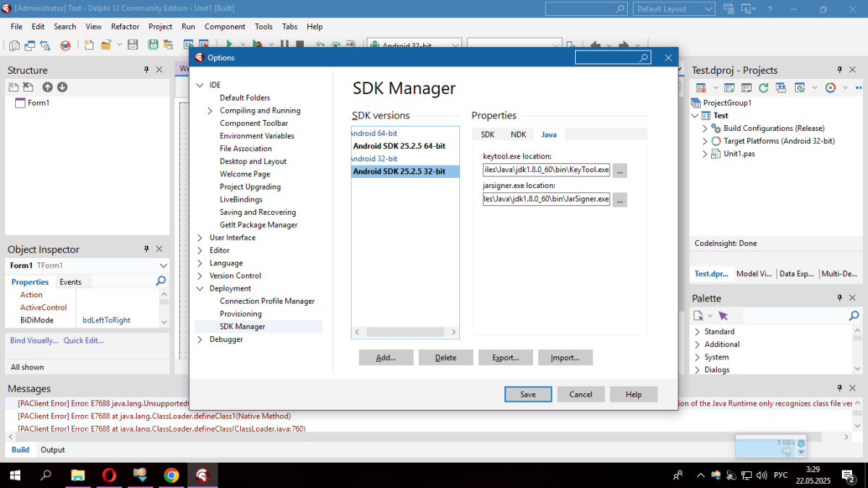Open Opera browser from taskbar

[x=109, y=475]
